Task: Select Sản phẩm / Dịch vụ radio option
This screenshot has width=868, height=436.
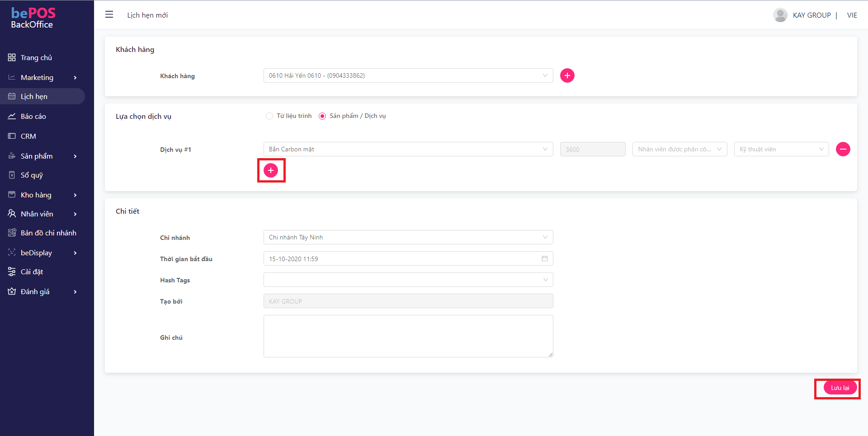Action: pyautogui.click(x=322, y=116)
